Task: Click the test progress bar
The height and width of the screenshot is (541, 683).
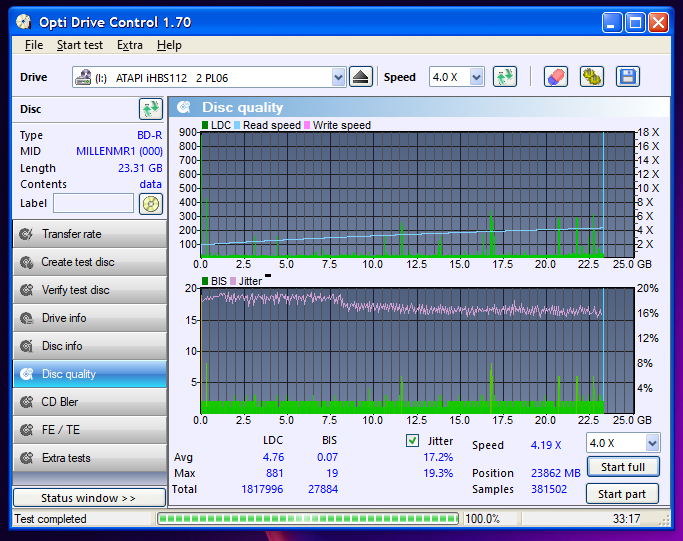Action: click(308, 518)
